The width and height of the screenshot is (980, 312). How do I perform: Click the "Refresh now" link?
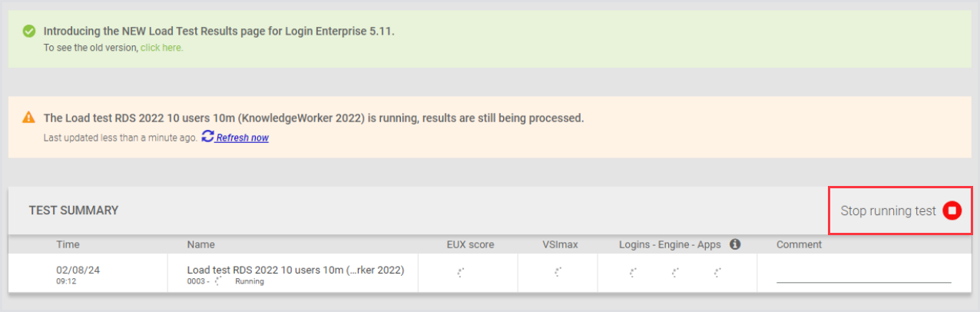tap(242, 138)
